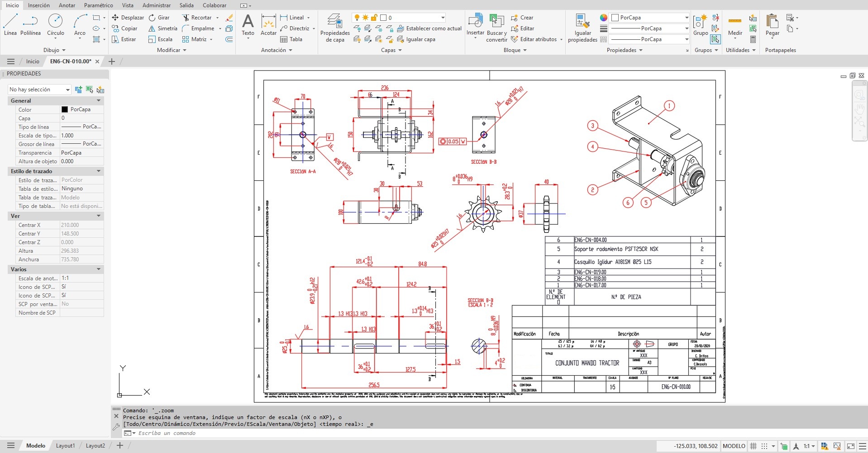Screen dimensions: 868x453
Task: Toggle clean screen mode in status bar
Action: [x=851, y=446]
